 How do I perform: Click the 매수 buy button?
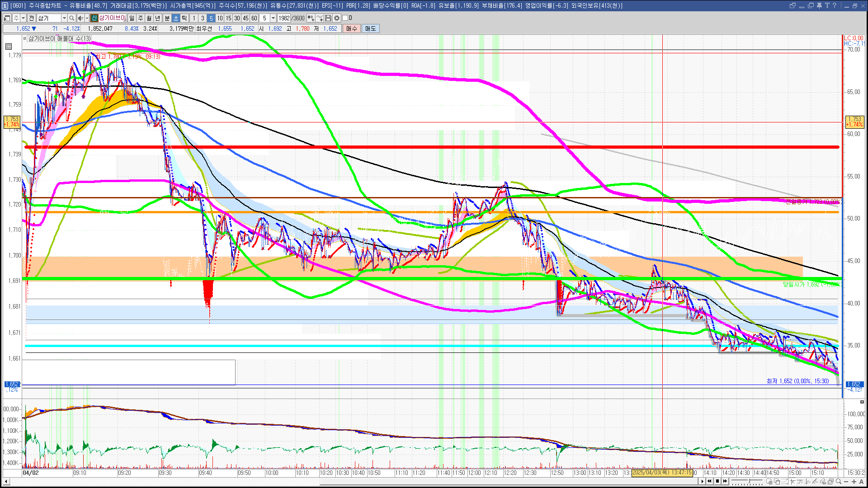pyautogui.click(x=352, y=28)
